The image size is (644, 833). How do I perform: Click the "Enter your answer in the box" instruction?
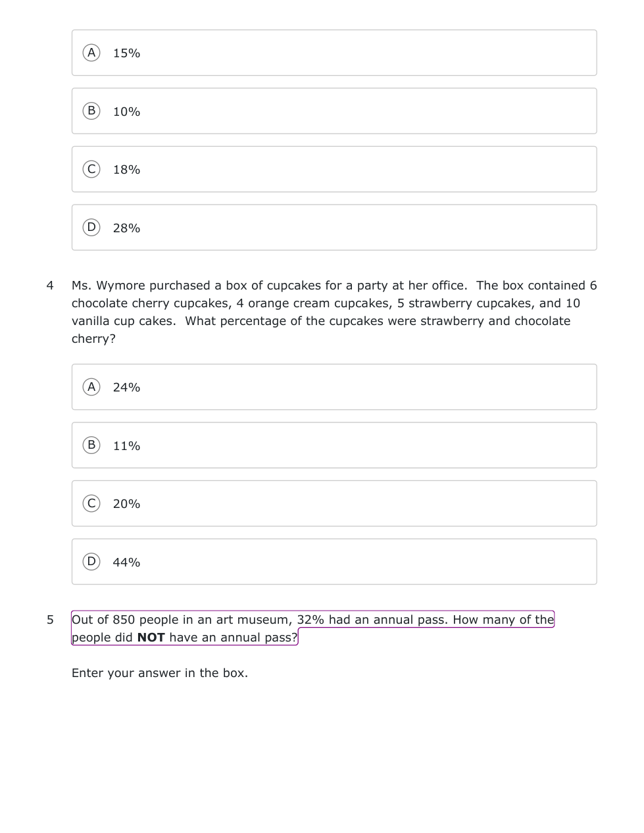click(160, 673)
